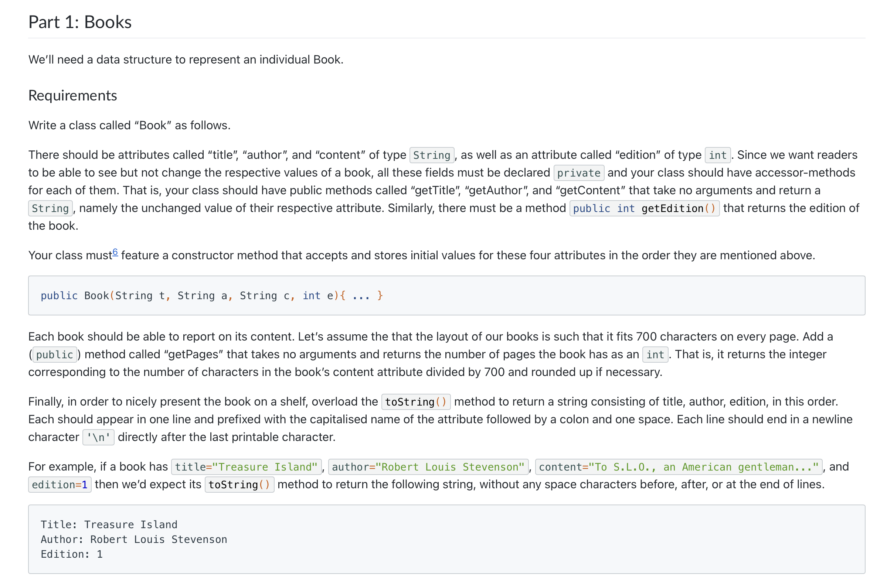This screenshot has width=887, height=588.
Task: Click the edition=1 inline code
Action: pyautogui.click(x=60, y=485)
